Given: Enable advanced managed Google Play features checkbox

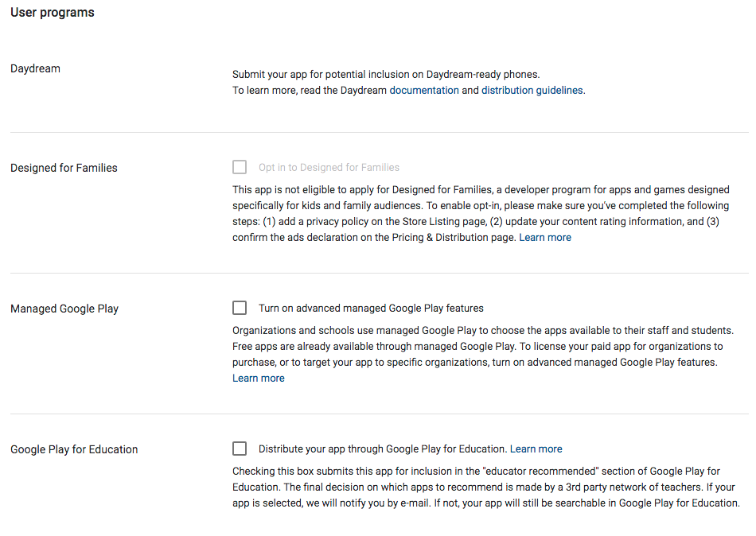Looking at the screenshot, I should point(240,308).
